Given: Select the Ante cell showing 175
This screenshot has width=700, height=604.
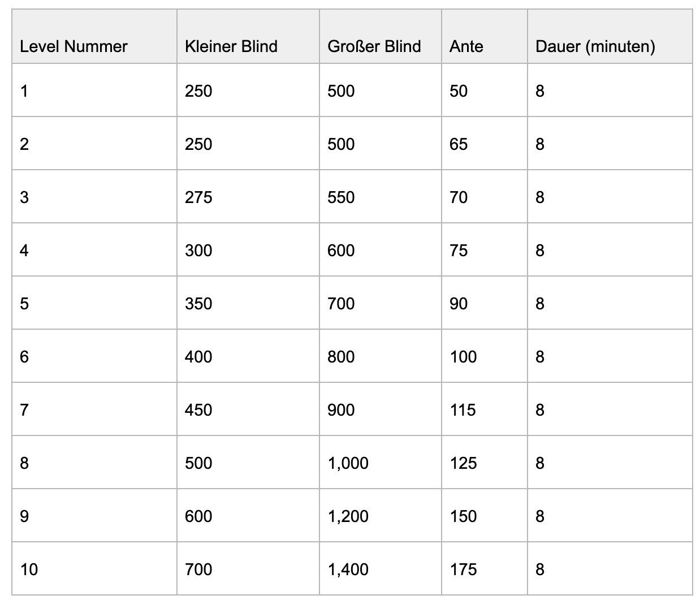Looking at the screenshot, I should click(x=463, y=570).
